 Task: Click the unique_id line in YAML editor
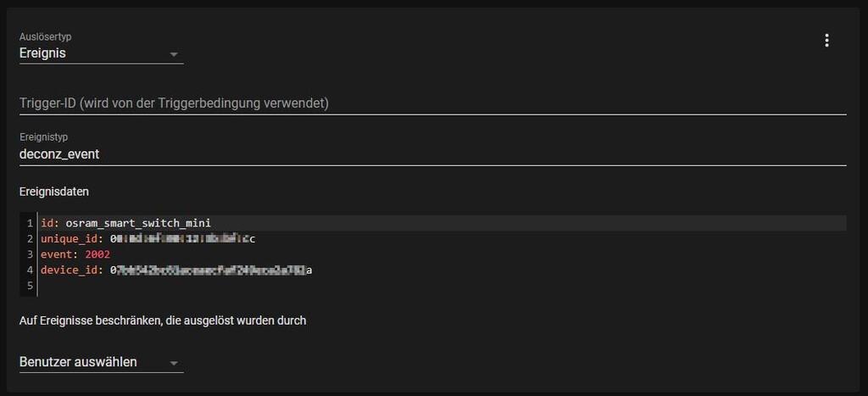tap(442, 239)
